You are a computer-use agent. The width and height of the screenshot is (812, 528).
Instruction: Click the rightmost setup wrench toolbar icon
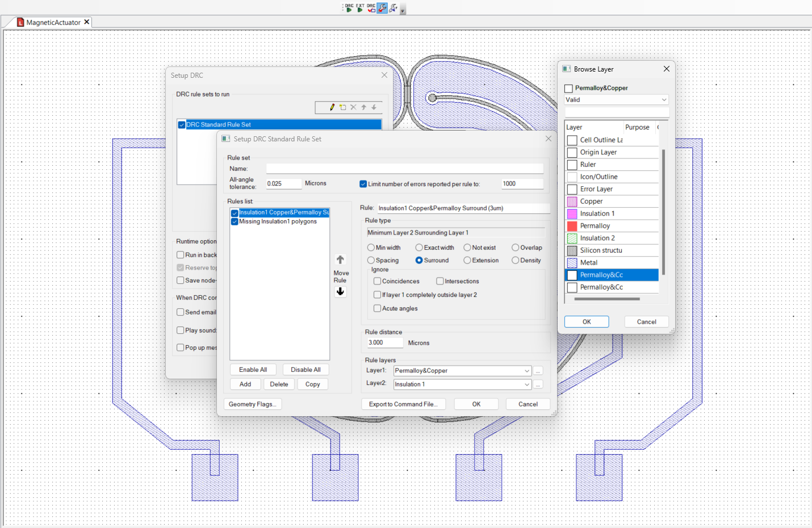point(393,7)
